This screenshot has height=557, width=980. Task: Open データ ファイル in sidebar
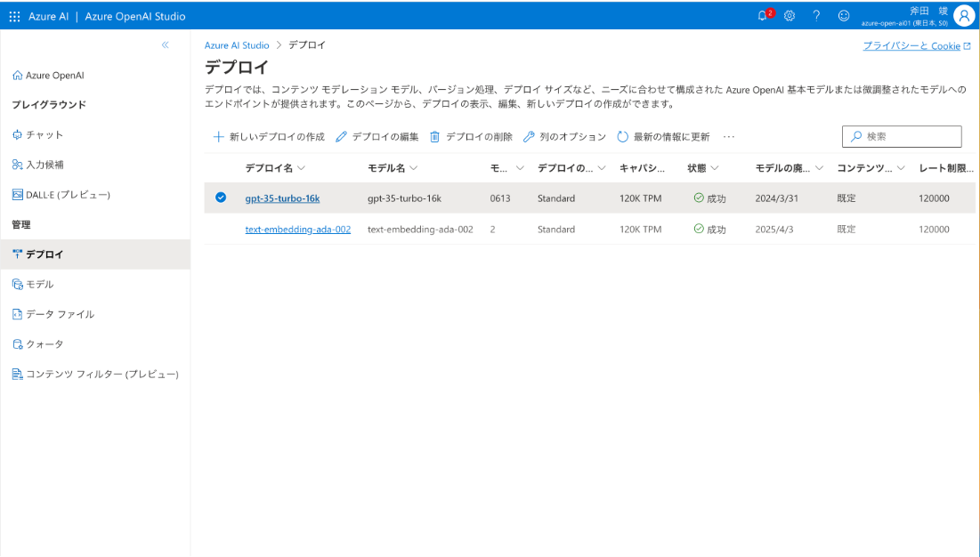53,314
